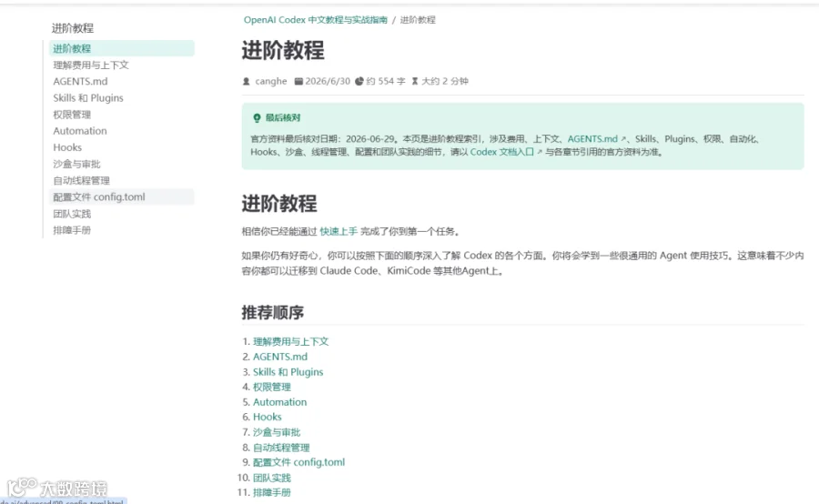Open list link 7. 沙盒与审批
This screenshot has width=819, height=504.
(277, 432)
